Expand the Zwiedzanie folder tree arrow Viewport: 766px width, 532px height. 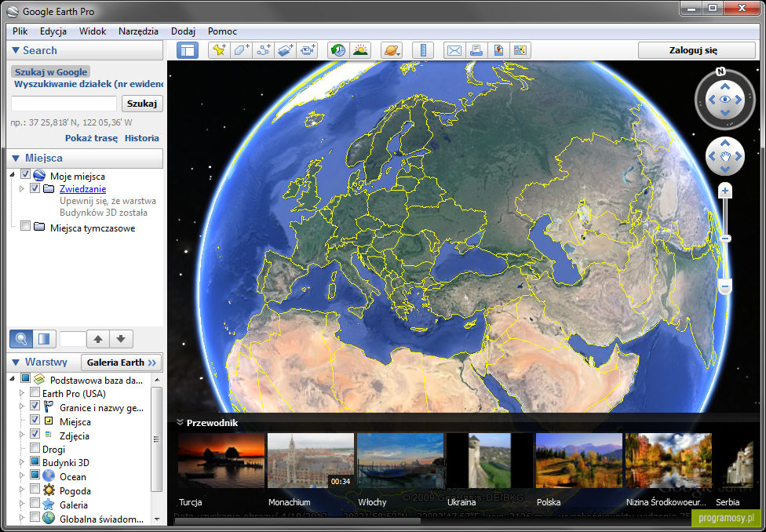coord(21,188)
